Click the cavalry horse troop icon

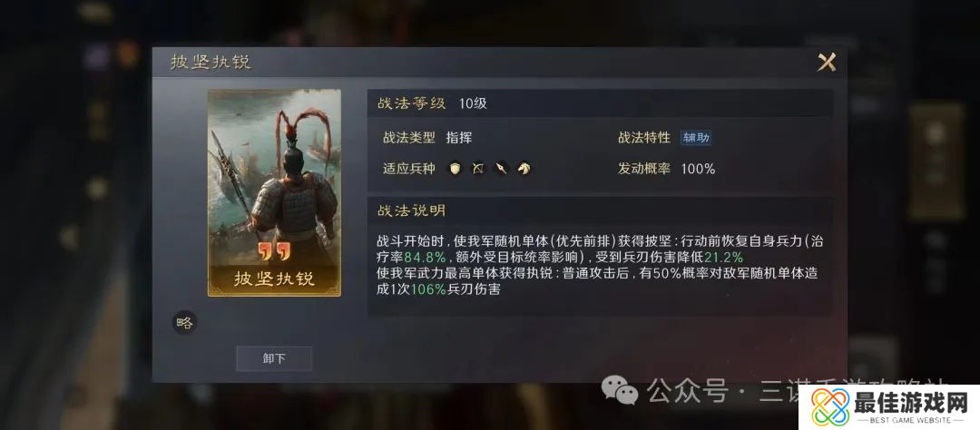[524, 168]
